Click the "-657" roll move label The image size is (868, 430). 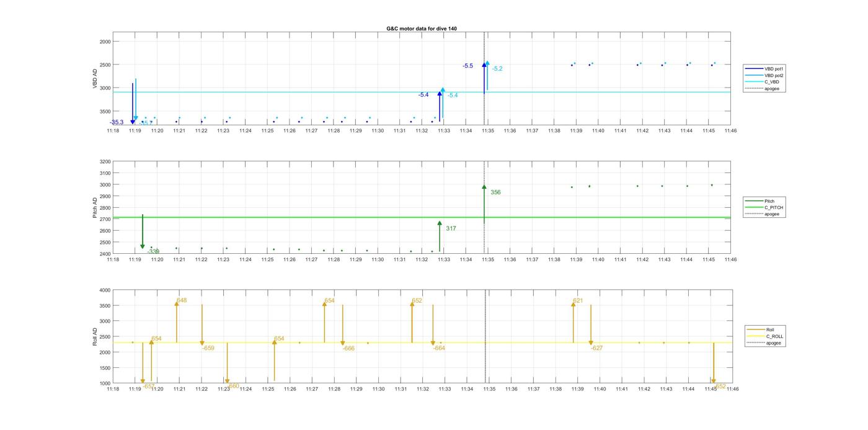[x=149, y=386]
